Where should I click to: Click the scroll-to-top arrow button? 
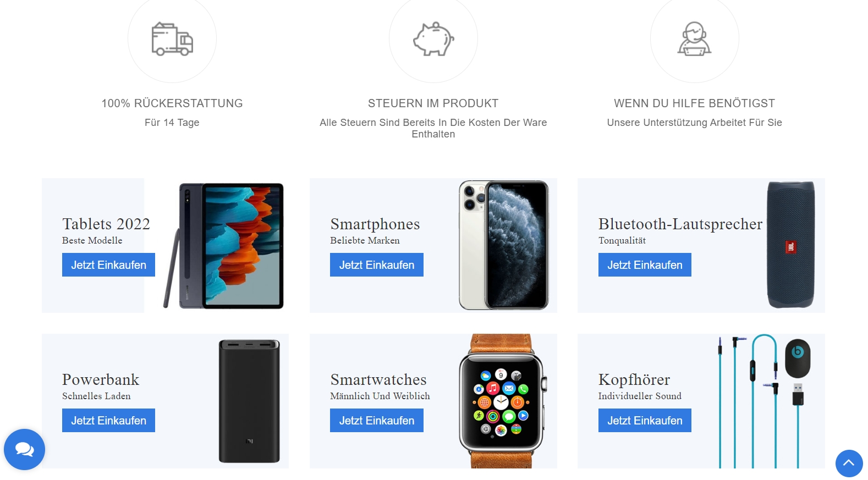849,463
